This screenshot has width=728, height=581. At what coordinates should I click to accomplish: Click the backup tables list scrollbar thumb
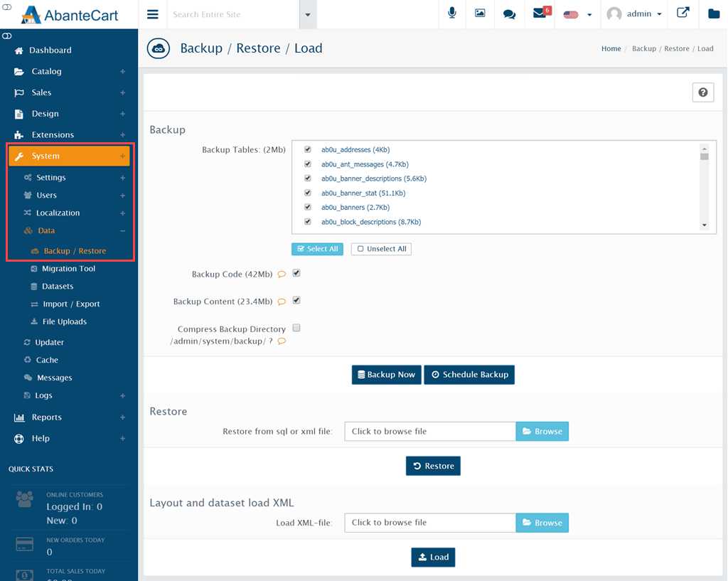point(705,156)
